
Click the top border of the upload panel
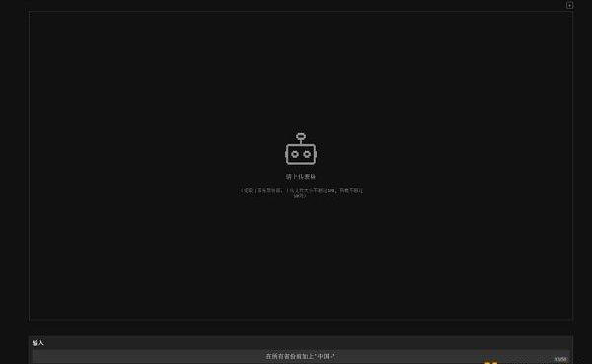click(x=301, y=11)
